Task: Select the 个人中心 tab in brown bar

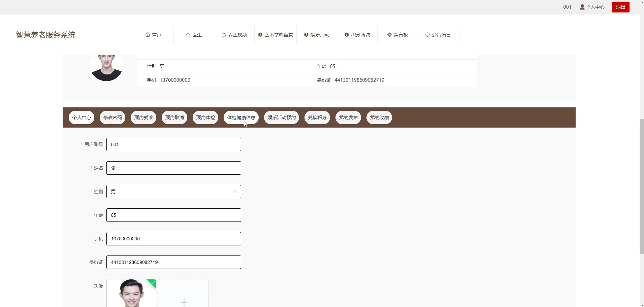Action: 82,117
